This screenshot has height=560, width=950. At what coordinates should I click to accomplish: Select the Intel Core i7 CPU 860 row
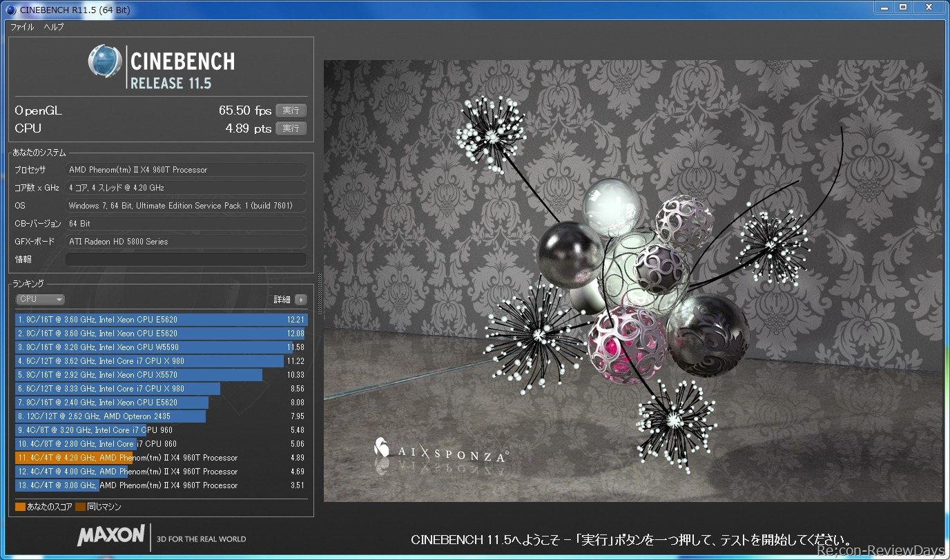161,444
